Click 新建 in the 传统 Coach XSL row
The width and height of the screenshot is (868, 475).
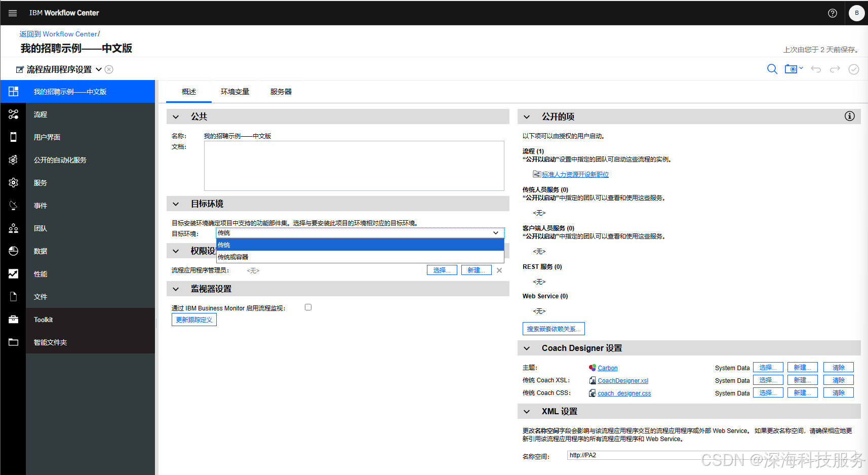803,380
